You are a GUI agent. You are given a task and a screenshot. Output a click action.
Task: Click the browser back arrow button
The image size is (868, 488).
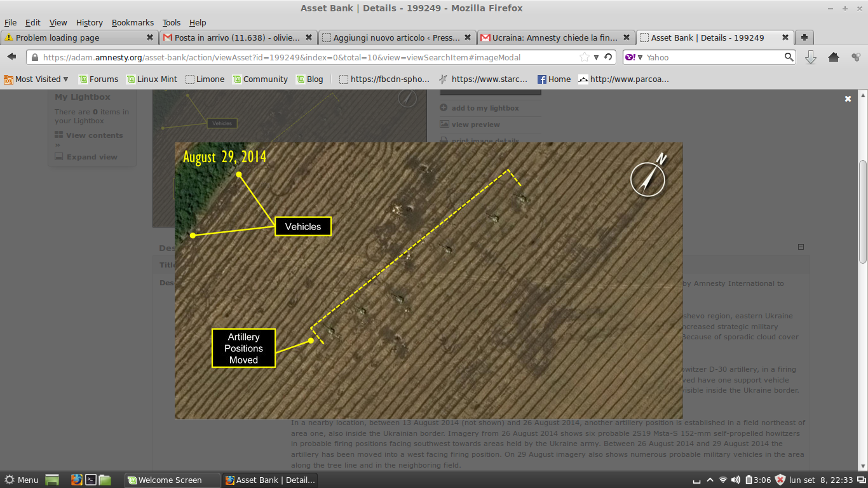click(x=11, y=57)
